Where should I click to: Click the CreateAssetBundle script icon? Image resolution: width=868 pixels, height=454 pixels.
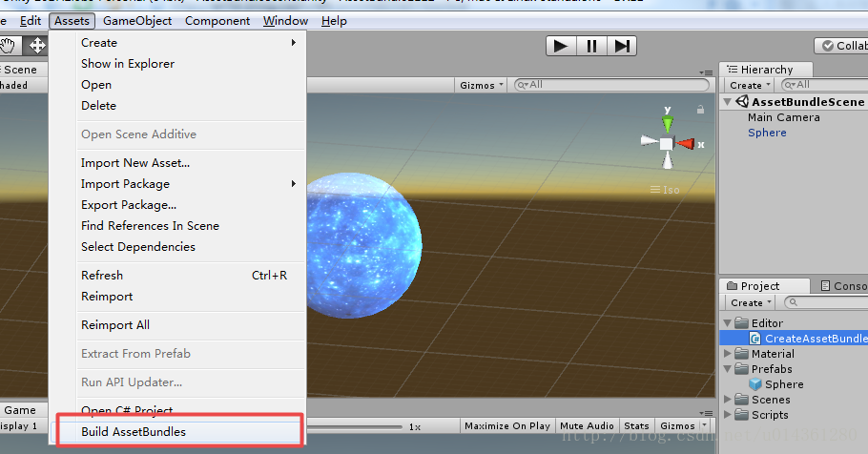[x=755, y=339]
